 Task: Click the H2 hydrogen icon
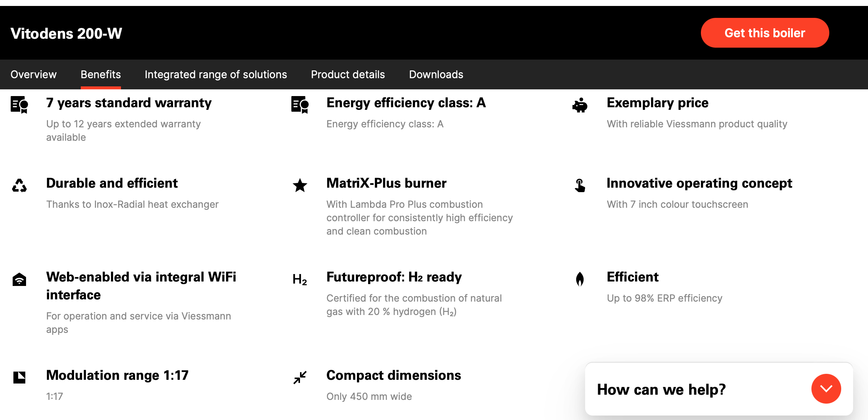point(300,279)
